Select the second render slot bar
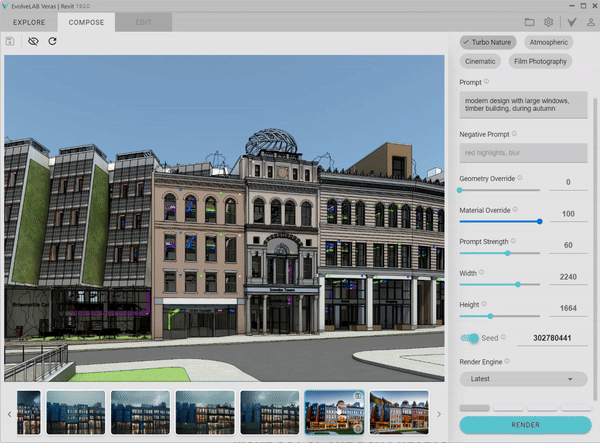The height and width of the screenshot is (443, 600). point(508,408)
